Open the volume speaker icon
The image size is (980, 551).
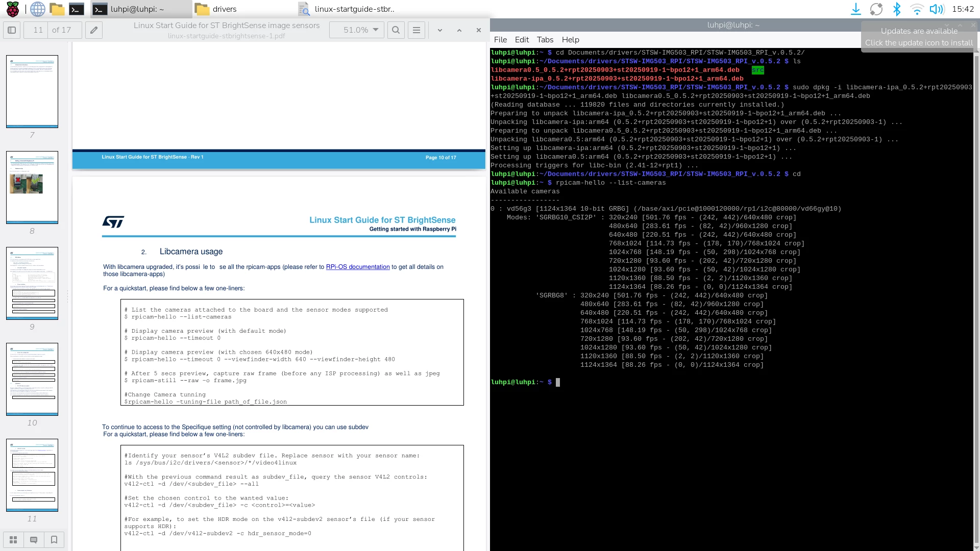click(937, 9)
